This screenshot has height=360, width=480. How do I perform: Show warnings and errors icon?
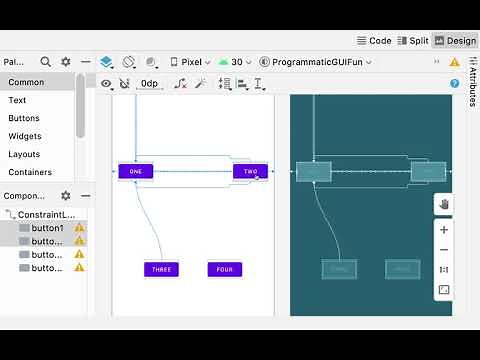[454, 62]
